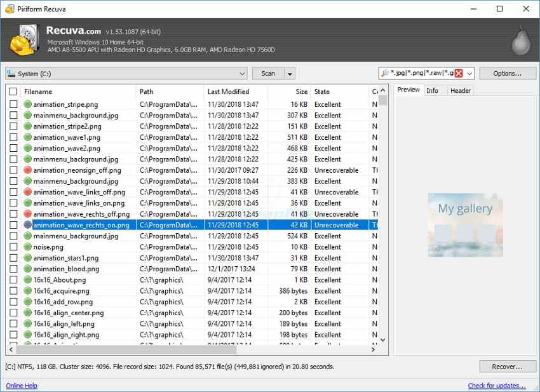Click the 12/1/2017 13:24 modified date
This screenshot has height=392, width=540.
click(231, 269)
